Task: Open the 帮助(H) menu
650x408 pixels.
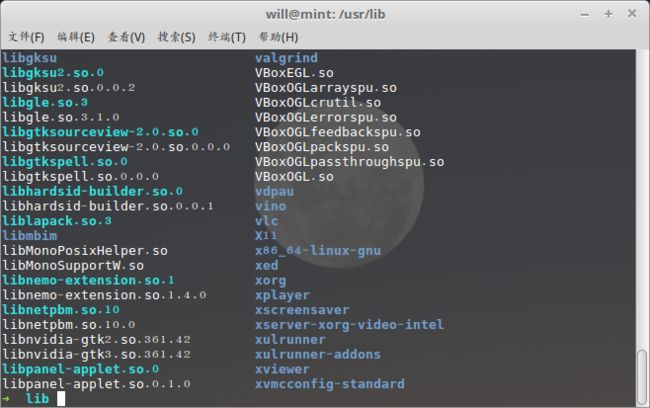Action: [279, 37]
